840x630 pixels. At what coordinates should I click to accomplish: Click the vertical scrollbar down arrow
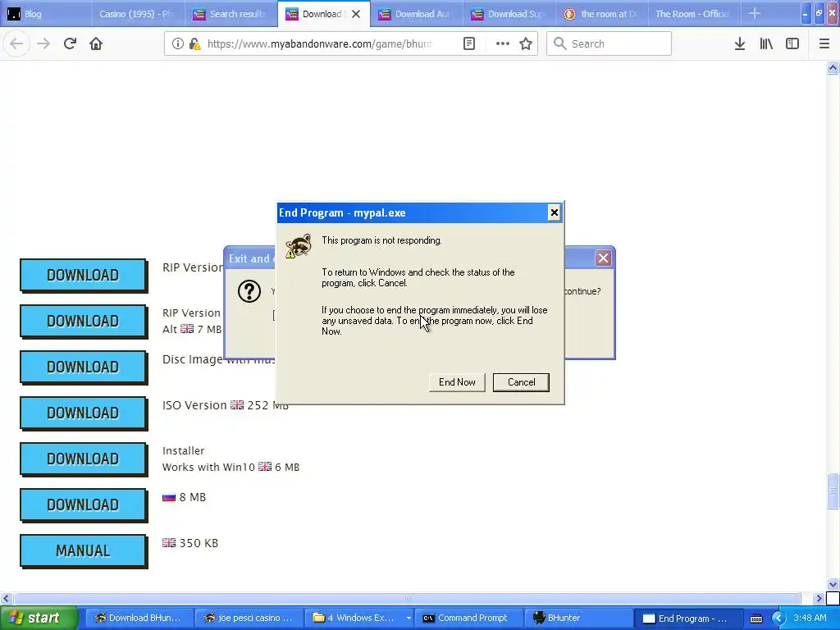[x=833, y=584]
